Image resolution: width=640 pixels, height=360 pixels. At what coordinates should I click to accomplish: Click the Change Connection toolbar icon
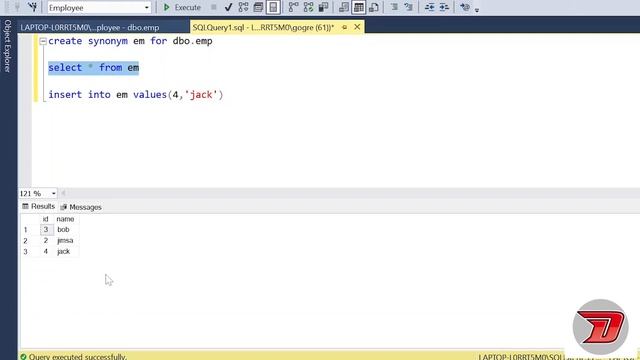pyautogui.click(x=32, y=7)
